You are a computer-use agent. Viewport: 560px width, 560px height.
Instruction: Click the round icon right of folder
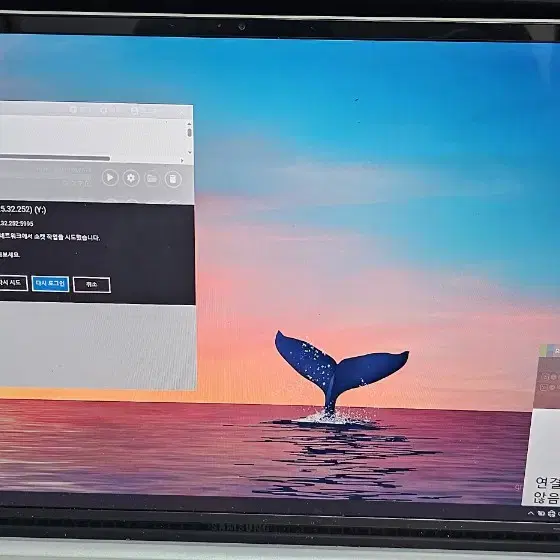click(173, 179)
